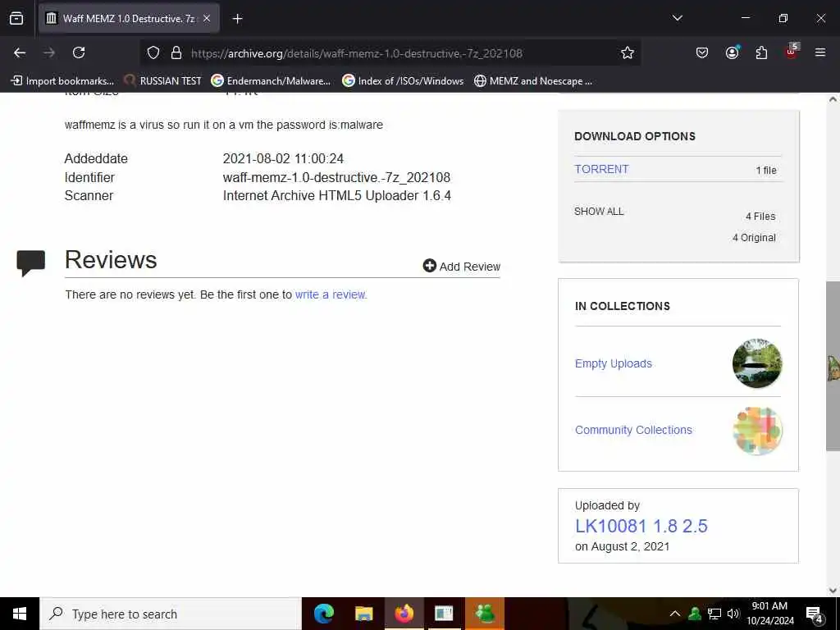Open Index of /ISOs/Windows bookmark
The height and width of the screenshot is (630, 840).
pos(403,81)
